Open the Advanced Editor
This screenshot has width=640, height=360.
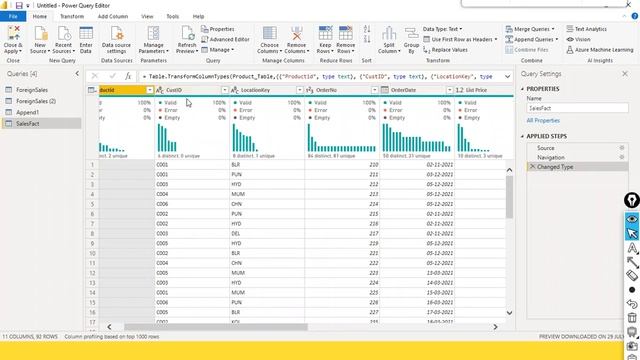tap(225, 39)
